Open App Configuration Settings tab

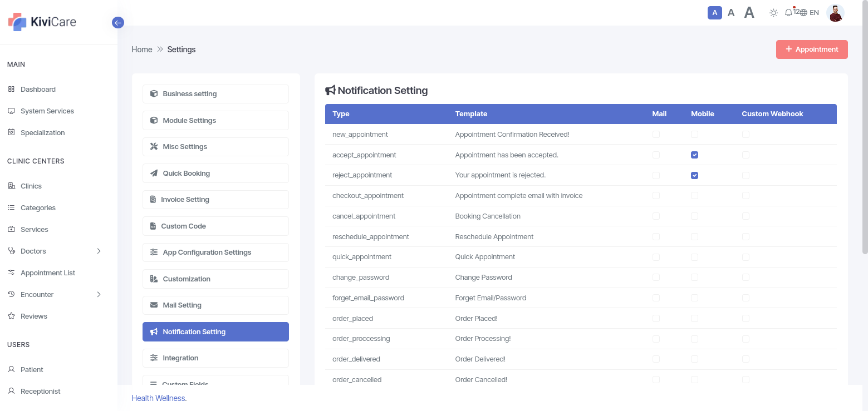click(215, 252)
